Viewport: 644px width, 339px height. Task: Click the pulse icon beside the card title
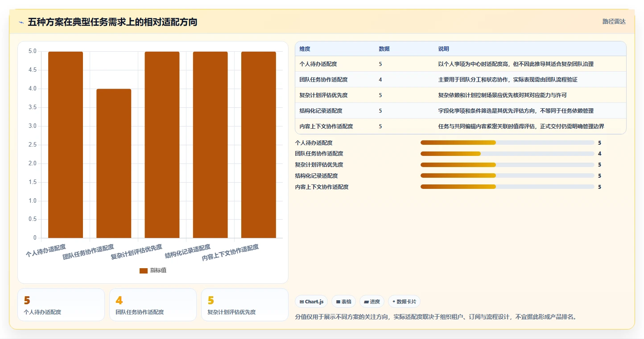(21, 22)
